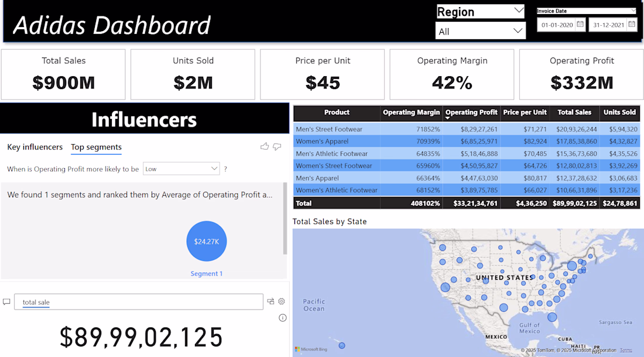Click the thumbs down icon in Influencers

pos(278,147)
